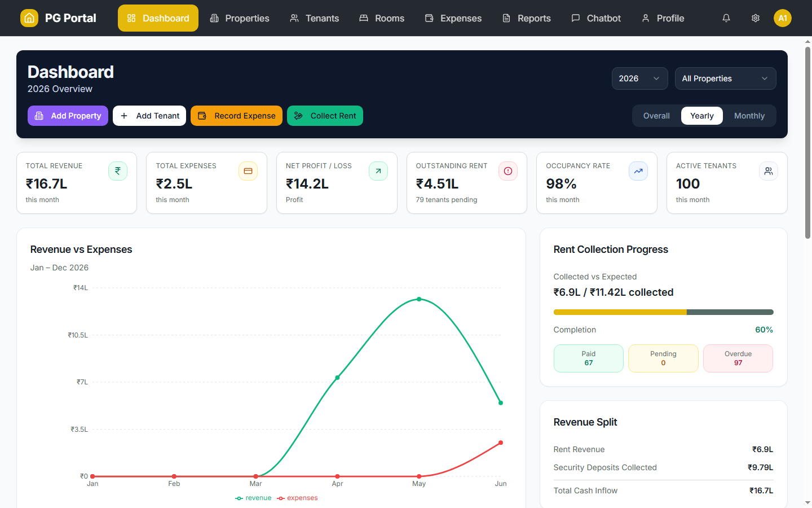Open the settings gear icon
The height and width of the screenshot is (508, 812).
[756, 18]
